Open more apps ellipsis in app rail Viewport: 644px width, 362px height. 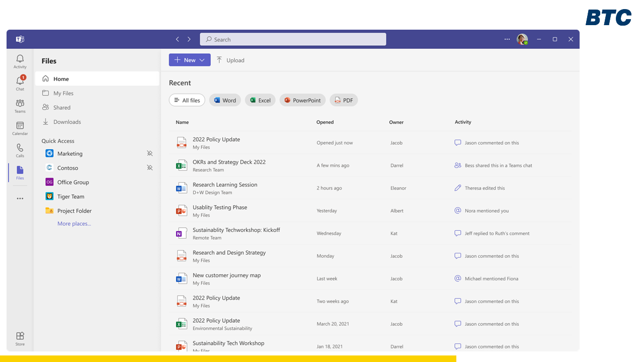point(20,199)
